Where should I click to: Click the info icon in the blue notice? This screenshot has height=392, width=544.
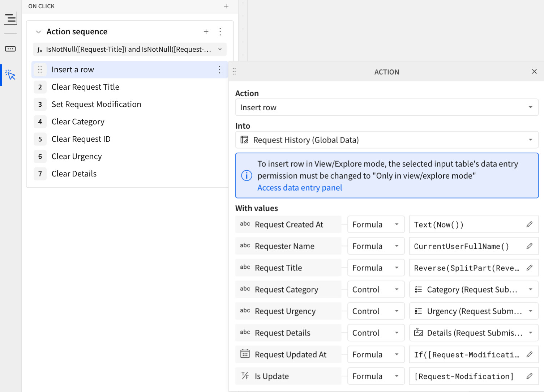point(247,176)
